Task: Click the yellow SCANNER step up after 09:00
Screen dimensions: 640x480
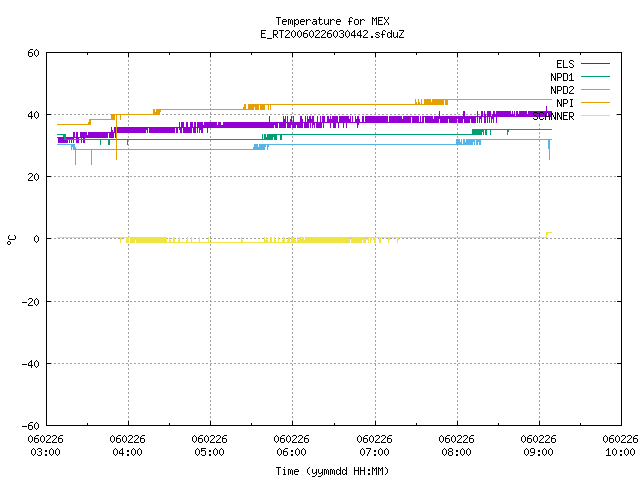Action: pos(549,234)
